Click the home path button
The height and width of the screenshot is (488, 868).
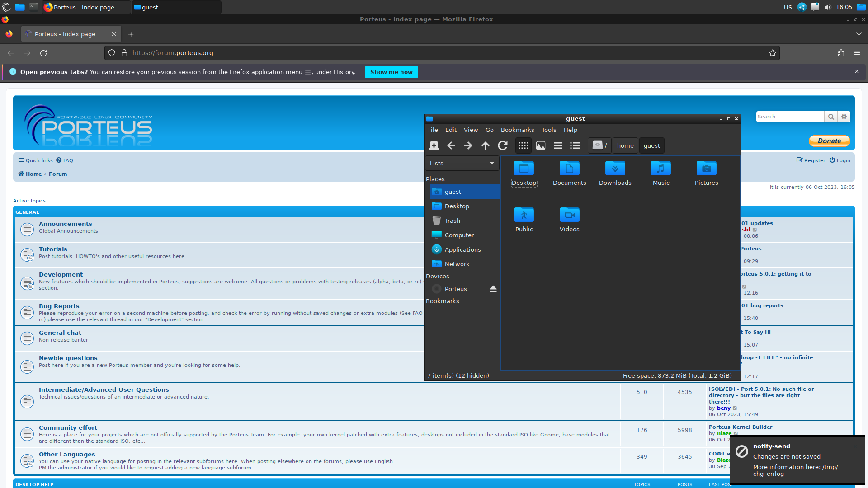pos(625,145)
